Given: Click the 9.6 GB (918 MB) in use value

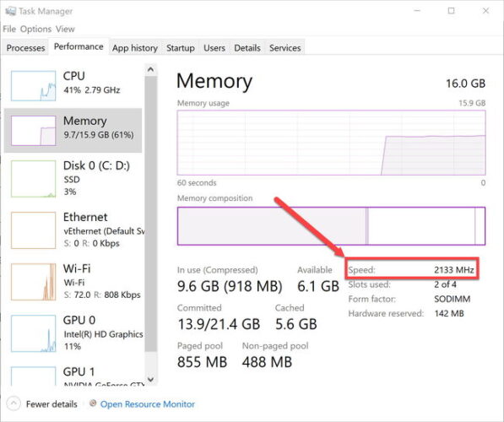Looking at the screenshot, I should coord(230,286).
